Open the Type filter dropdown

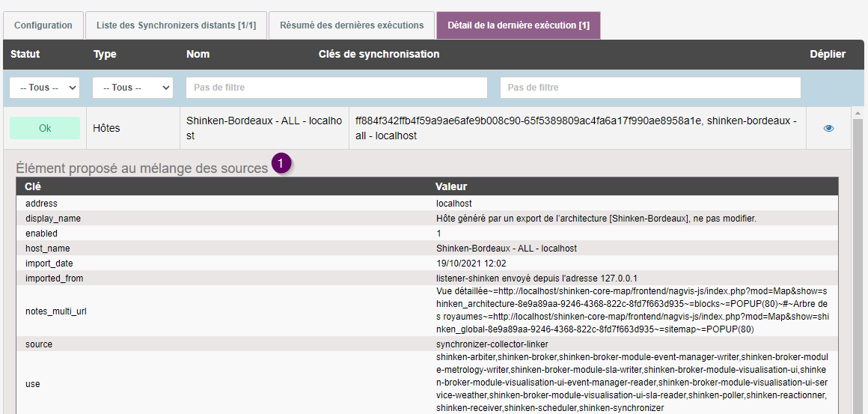pyautogui.click(x=132, y=88)
